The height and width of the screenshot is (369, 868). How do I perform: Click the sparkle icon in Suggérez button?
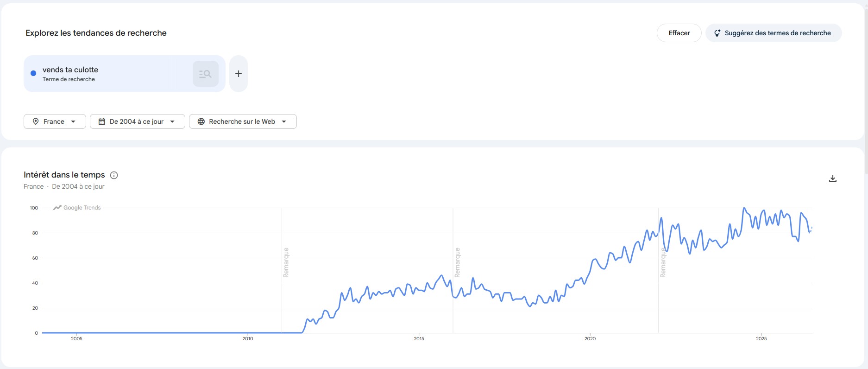[x=717, y=33]
